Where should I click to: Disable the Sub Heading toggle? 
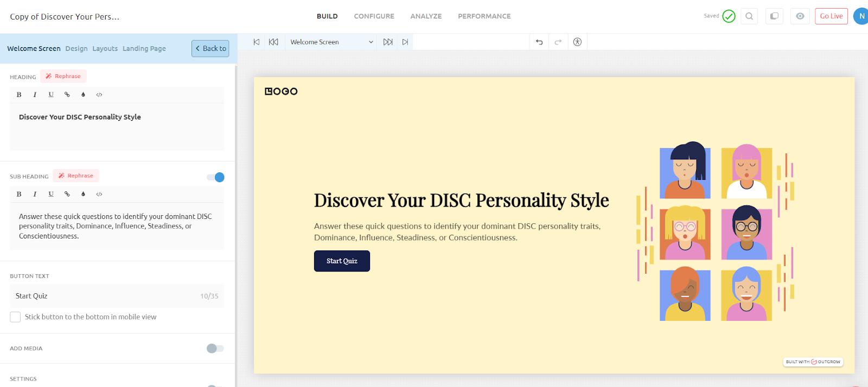tap(215, 177)
